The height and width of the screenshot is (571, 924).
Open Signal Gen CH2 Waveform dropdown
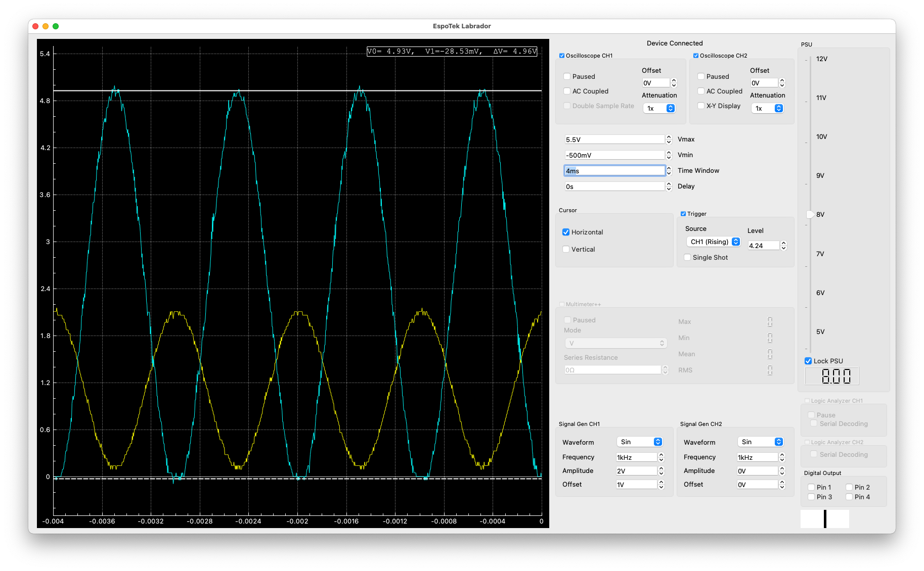click(x=761, y=442)
